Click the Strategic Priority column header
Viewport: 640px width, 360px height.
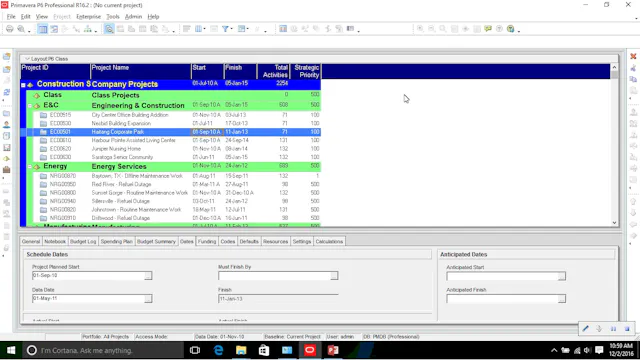[x=306, y=71]
